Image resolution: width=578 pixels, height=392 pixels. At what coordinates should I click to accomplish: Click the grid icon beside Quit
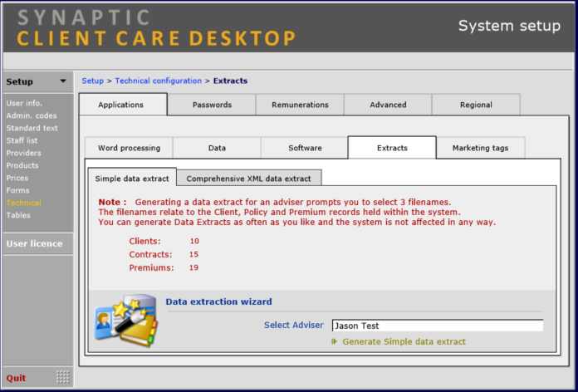click(x=63, y=377)
